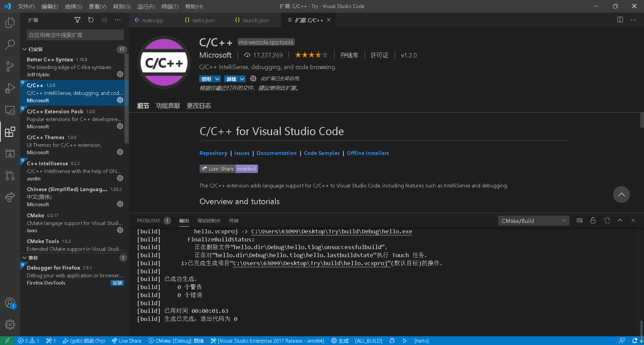Open the File menu
This screenshot has width=644, height=345.
26,6
